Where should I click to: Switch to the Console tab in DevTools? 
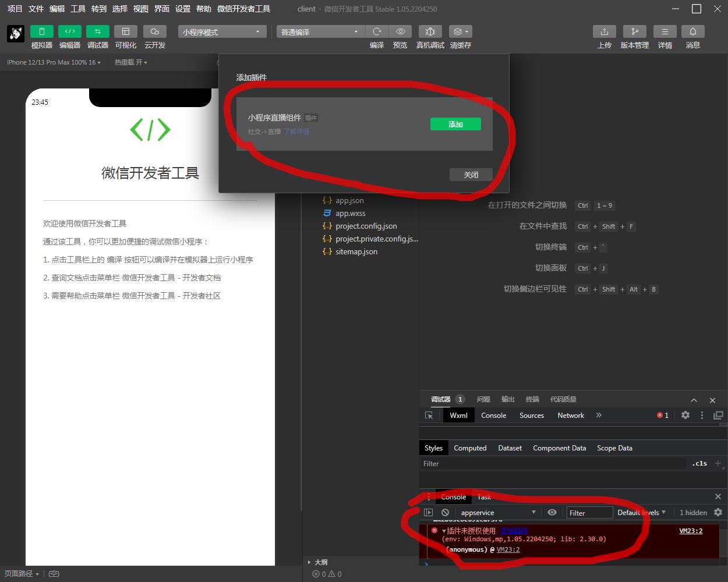(x=493, y=415)
